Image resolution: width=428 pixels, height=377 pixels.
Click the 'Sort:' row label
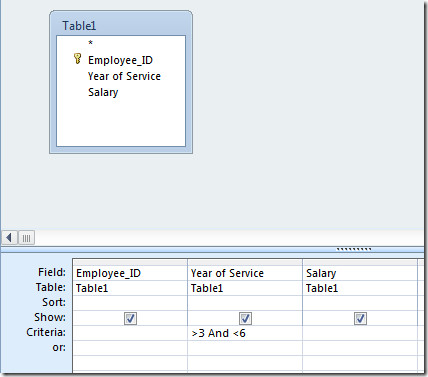coord(54,302)
